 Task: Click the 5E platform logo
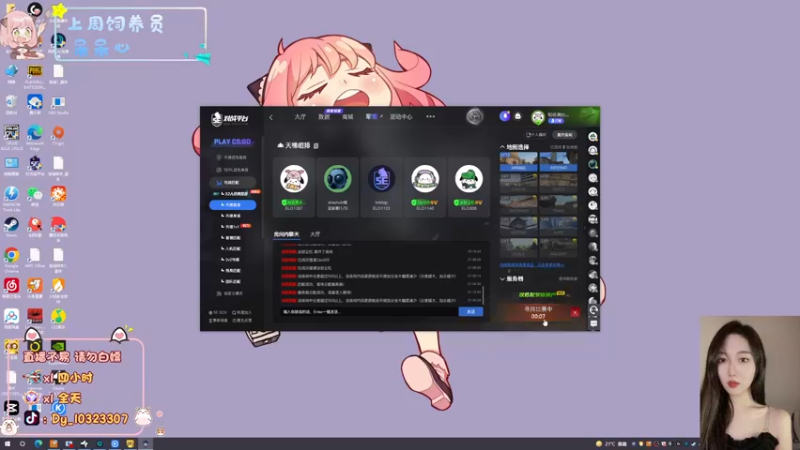(230, 118)
